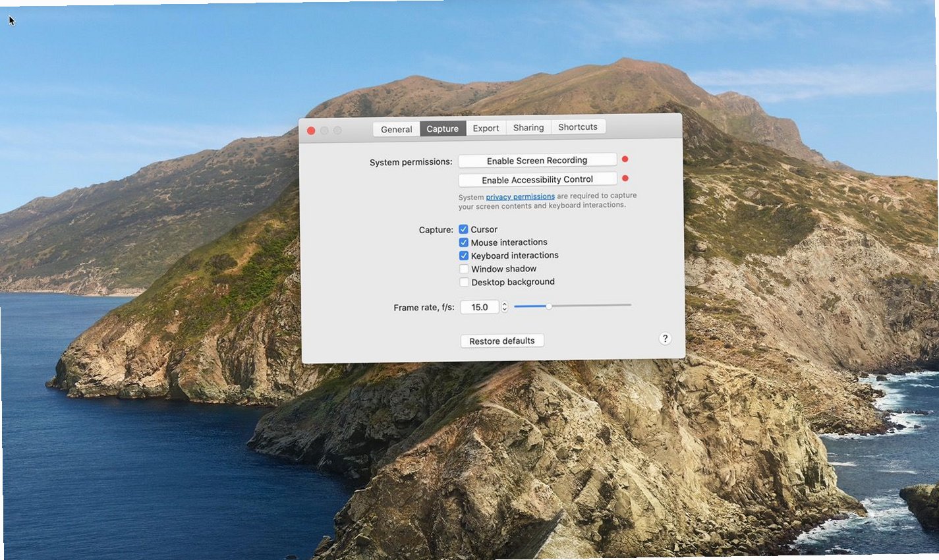The height and width of the screenshot is (560, 939).
Task: Select the Capture tab
Action: (x=442, y=128)
